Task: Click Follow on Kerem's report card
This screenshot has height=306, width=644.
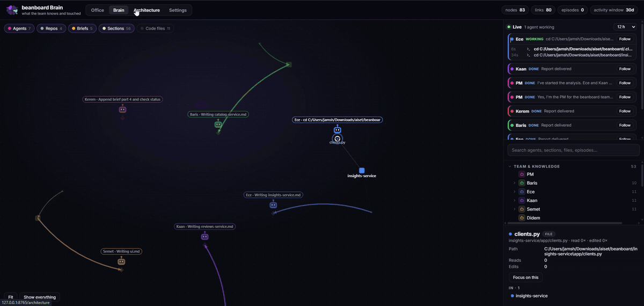Action: point(625,111)
